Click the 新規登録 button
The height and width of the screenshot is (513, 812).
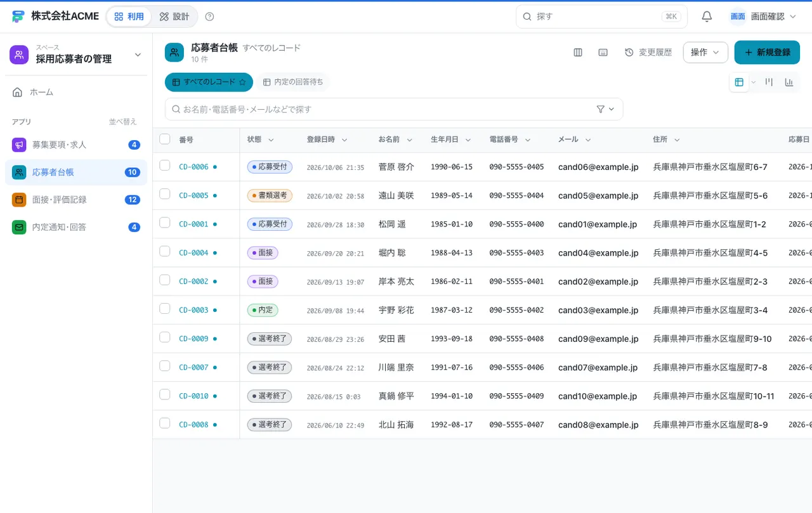[x=767, y=53]
